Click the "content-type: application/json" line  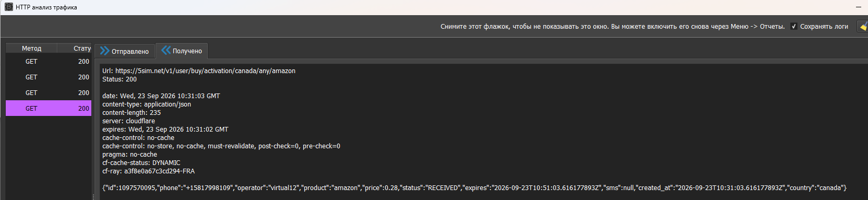point(147,104)
